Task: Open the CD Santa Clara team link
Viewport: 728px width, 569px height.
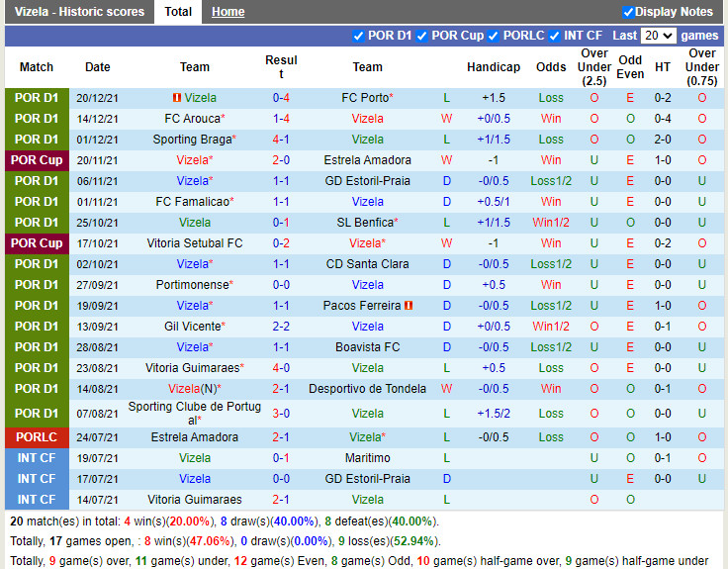Action: (367, 264)
